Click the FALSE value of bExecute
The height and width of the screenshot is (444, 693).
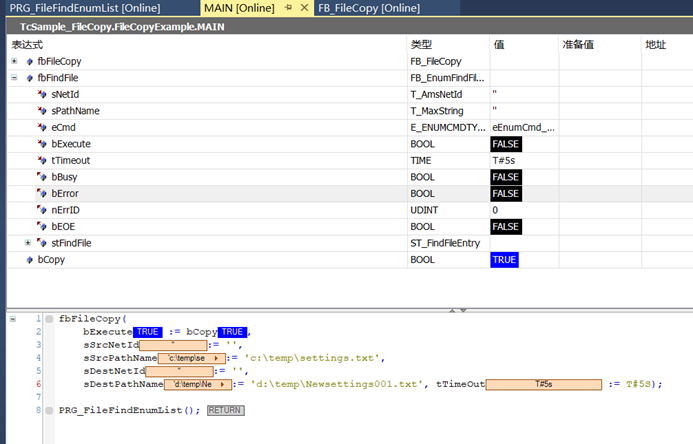[x=506, y=144]
